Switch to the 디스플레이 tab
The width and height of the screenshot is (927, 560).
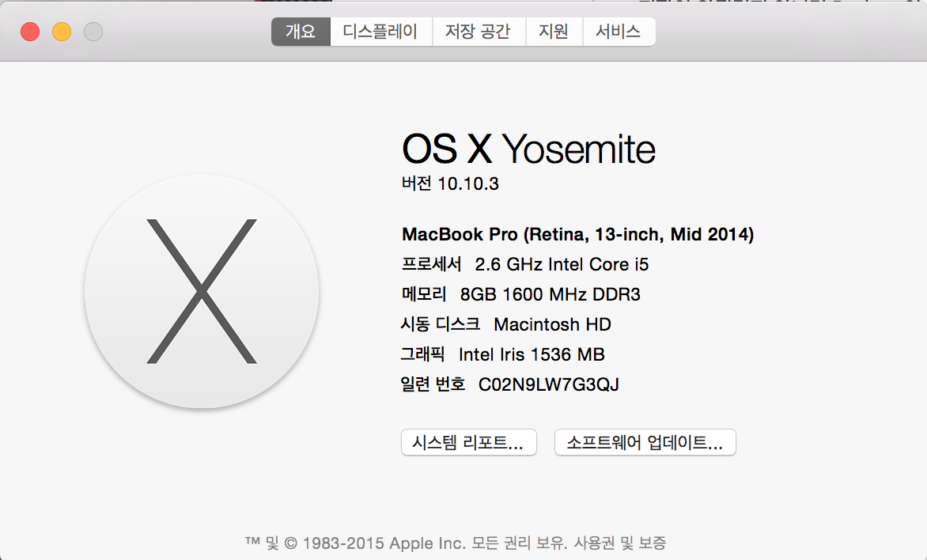coord(380,32)
